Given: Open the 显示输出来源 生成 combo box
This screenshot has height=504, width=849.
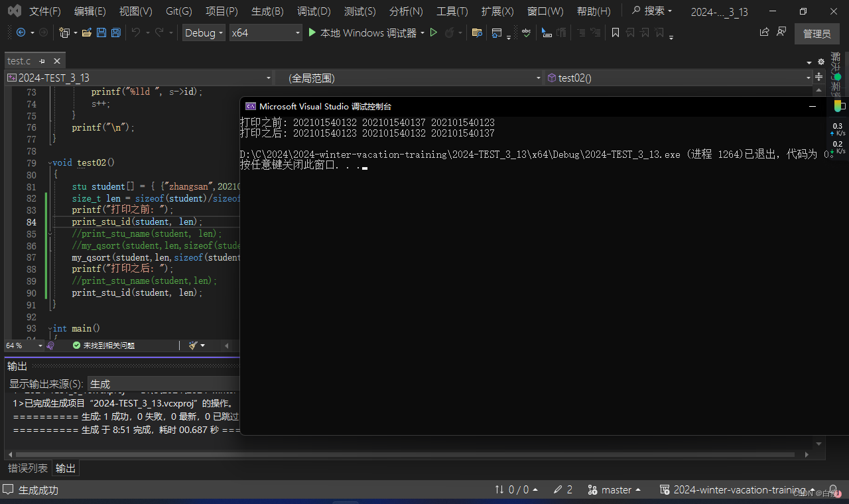Looking at the screenshot, I should click(x=163, y=384).
